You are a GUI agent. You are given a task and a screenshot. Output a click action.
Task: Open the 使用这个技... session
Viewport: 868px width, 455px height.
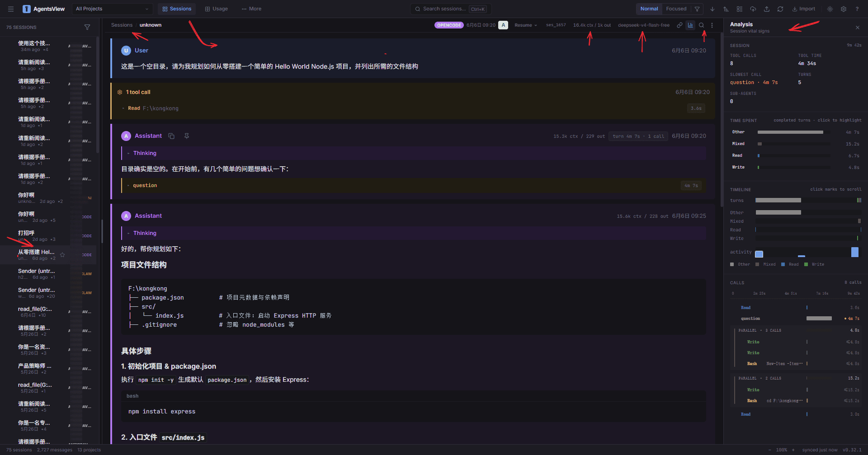click(49, 46)
